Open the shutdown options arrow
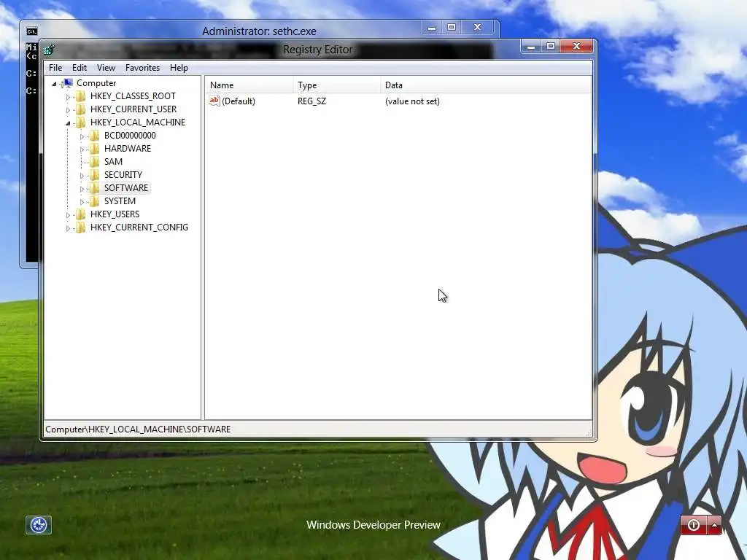747x560 pixels. click(714, 525)
